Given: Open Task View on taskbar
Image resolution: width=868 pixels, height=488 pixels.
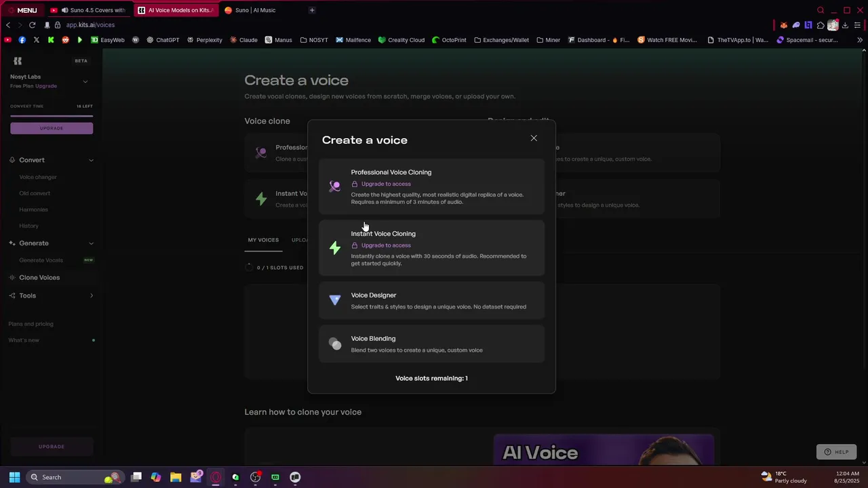Looking at the screenshot, I should click(136, 477).
